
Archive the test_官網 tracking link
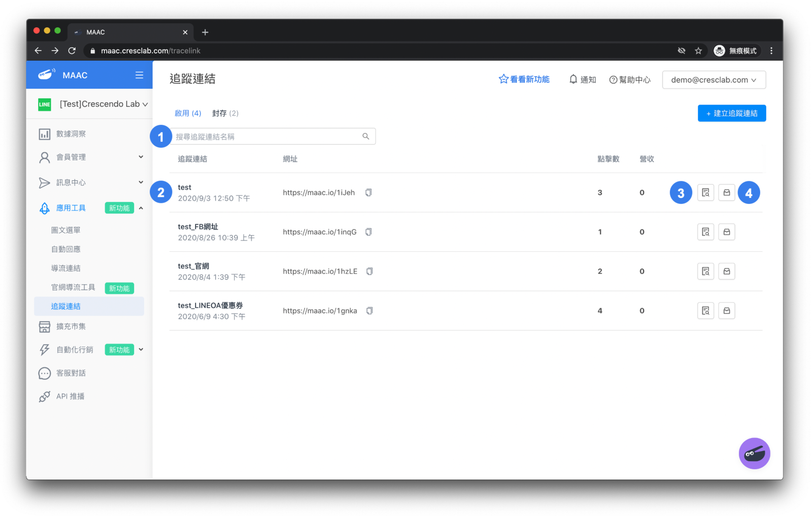click(x=727, y=271)
